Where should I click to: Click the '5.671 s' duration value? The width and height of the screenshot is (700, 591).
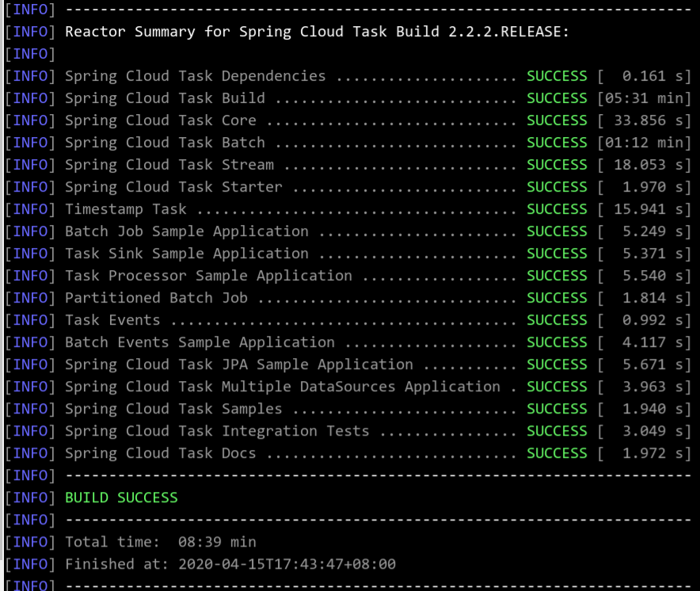[652, 364]
